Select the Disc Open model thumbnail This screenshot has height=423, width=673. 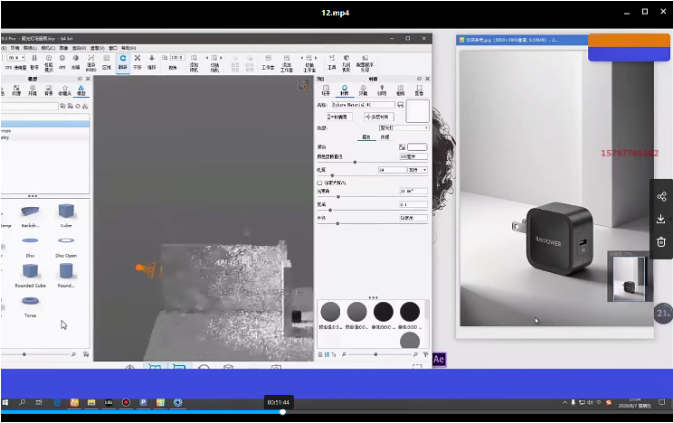(x=66, y=246)
